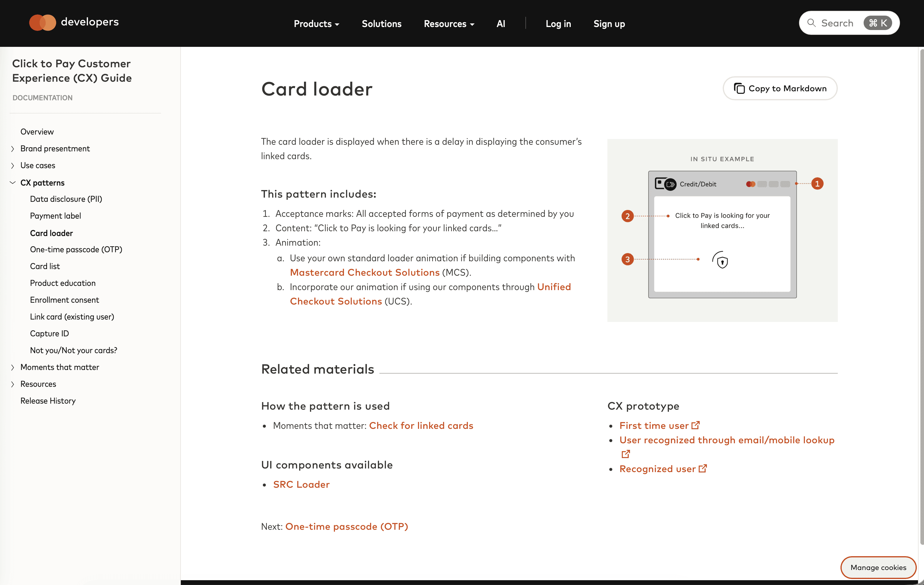The image size is (924, 585).
Task: Click the external link icon below email/mobile lookup
Action: (625, 454)
